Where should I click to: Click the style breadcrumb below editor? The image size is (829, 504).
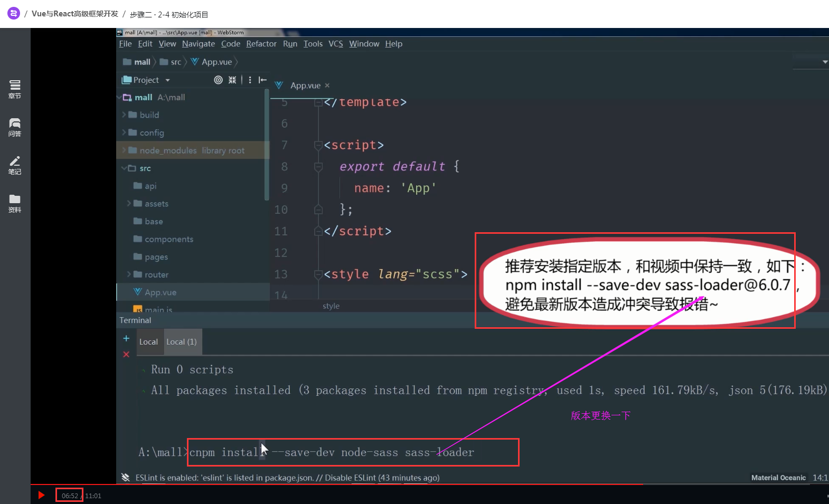tap(331, 306)
